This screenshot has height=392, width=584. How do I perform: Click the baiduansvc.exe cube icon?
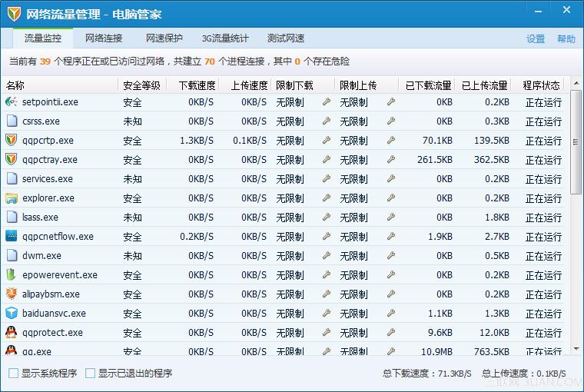(x=12, y=313)
